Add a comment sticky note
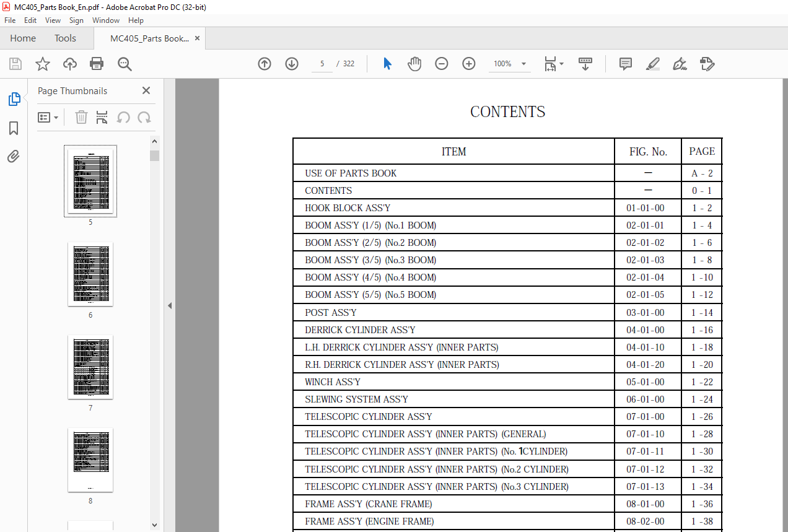788x532 pixels. point(626,64)
